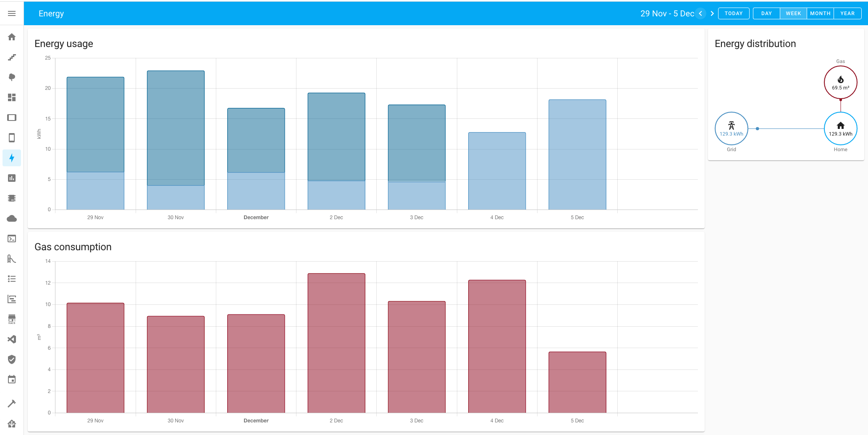The height and width of the screenshot is (435, 868).
Task: Jump to Today
Action: point(734,13)
